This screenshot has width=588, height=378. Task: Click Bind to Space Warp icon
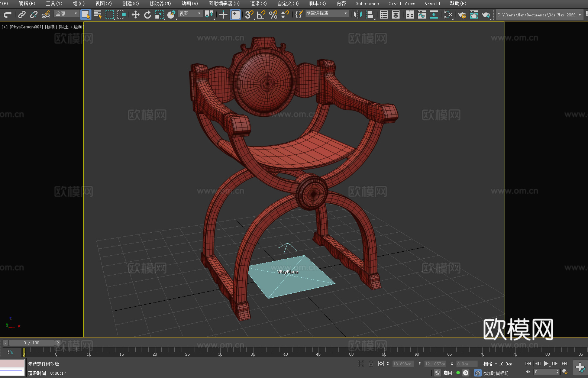pos(46,14)
